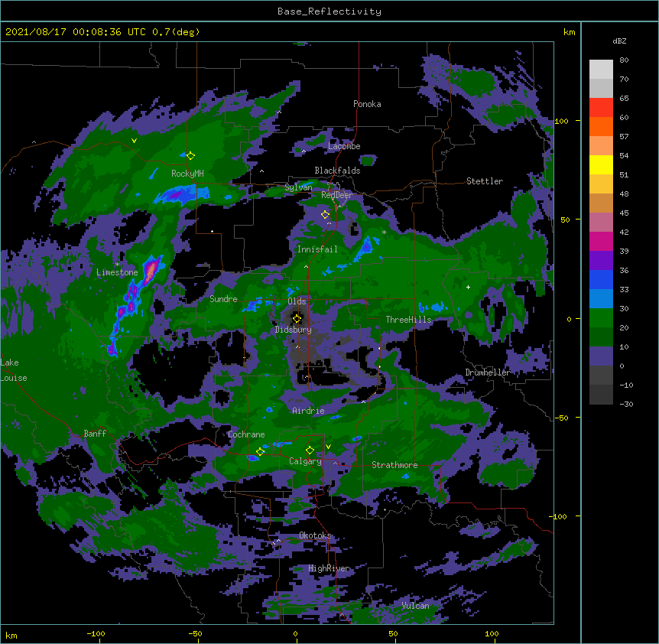
Task: Click the Cochrane city label
Action: coord(246,434)
